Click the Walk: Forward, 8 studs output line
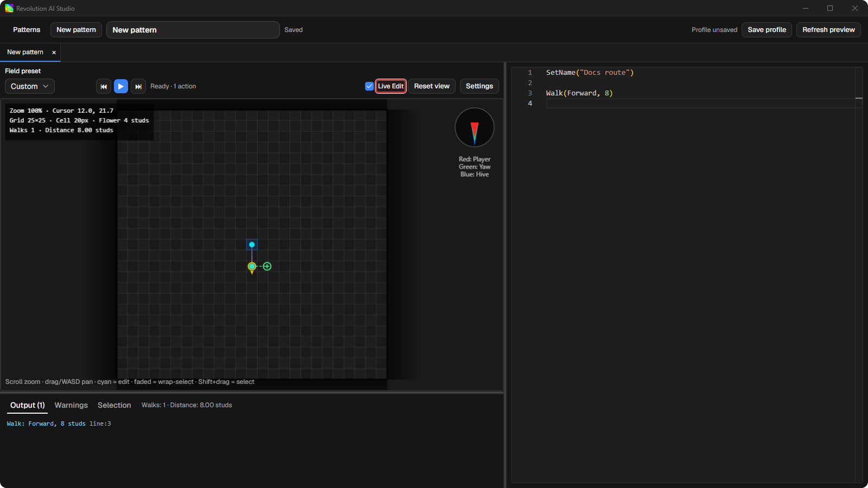 59,423
